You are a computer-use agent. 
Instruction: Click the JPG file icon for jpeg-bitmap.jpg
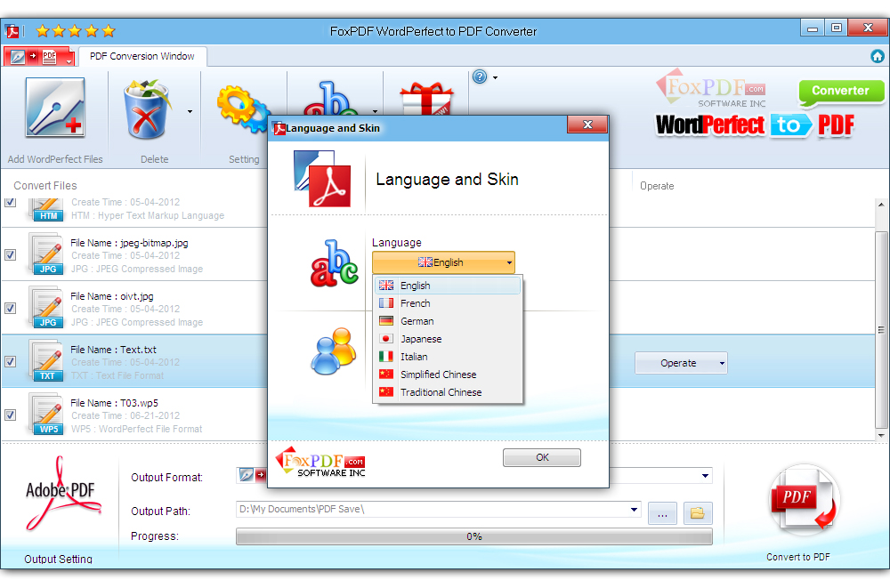pyautogui.click(x=46, y=254)
